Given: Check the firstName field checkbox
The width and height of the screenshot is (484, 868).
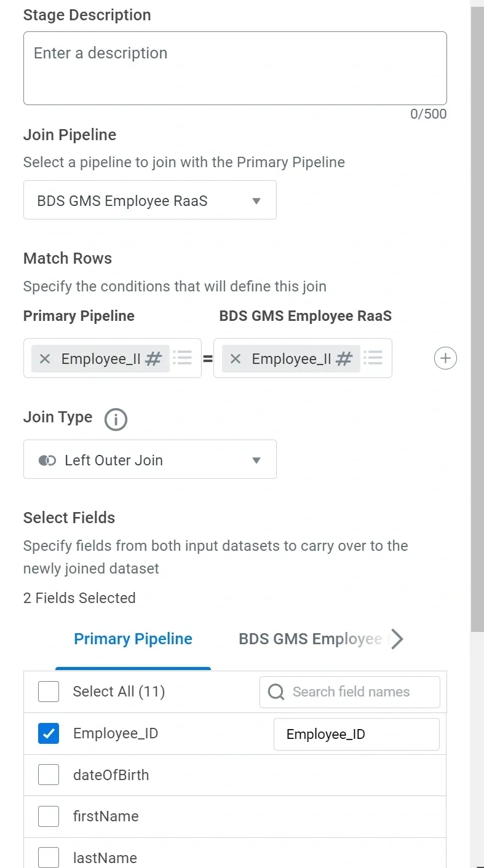Looking at the screenshot, I should (49, 816).
